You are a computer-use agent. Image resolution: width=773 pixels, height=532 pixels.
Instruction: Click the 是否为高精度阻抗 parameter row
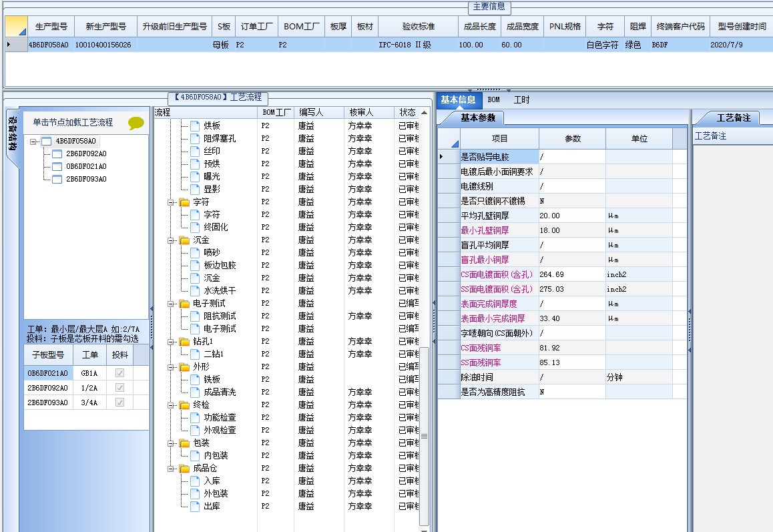click(x=562, y=392)
